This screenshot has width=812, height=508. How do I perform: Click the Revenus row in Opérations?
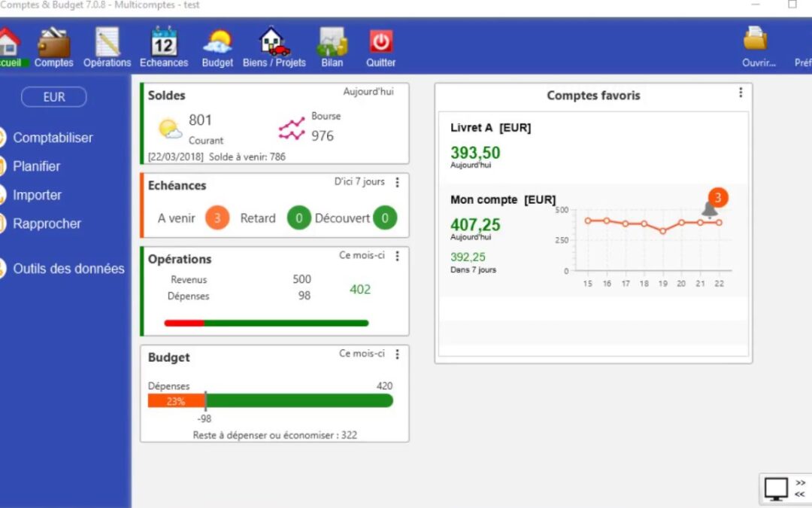pyautogui.click(x=241, y=279)
